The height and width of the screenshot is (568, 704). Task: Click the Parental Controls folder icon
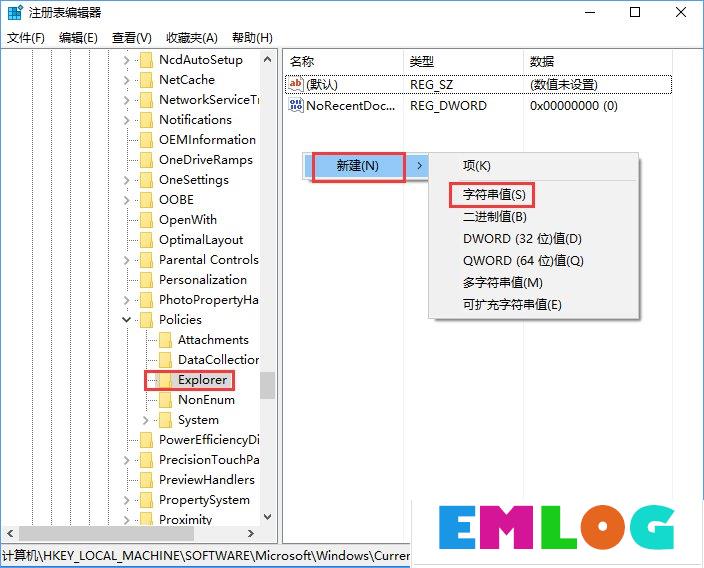(x=146, y=260)
